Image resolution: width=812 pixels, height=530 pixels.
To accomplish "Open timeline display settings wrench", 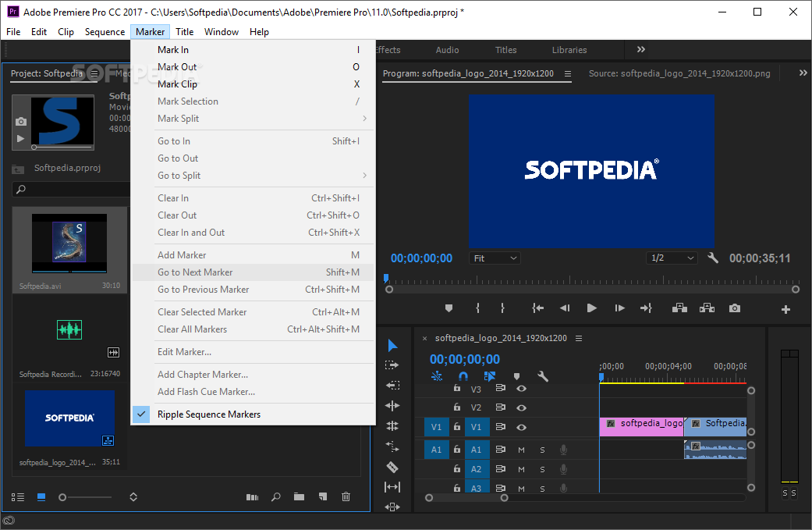I will 543,376.
